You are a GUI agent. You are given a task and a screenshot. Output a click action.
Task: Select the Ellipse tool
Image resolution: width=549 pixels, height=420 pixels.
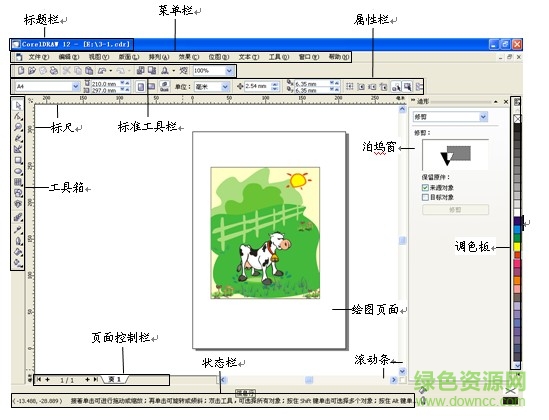click(18, 171)
